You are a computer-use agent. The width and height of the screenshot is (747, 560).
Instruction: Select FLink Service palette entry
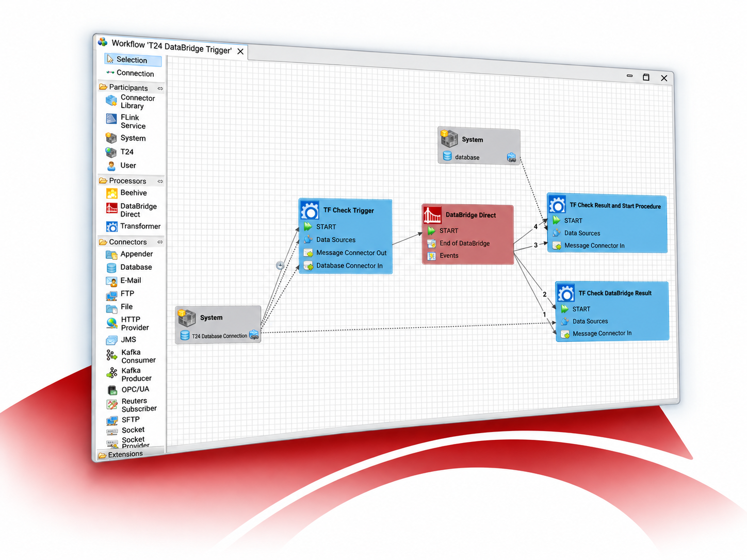click(126, 122)
